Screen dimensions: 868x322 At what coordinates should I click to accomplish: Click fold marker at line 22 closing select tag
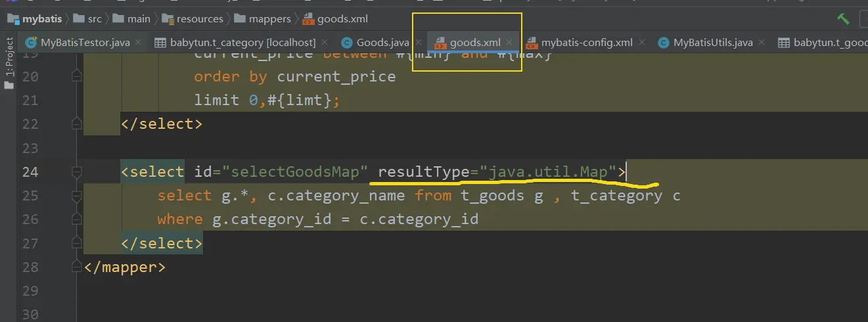[77, 124]
